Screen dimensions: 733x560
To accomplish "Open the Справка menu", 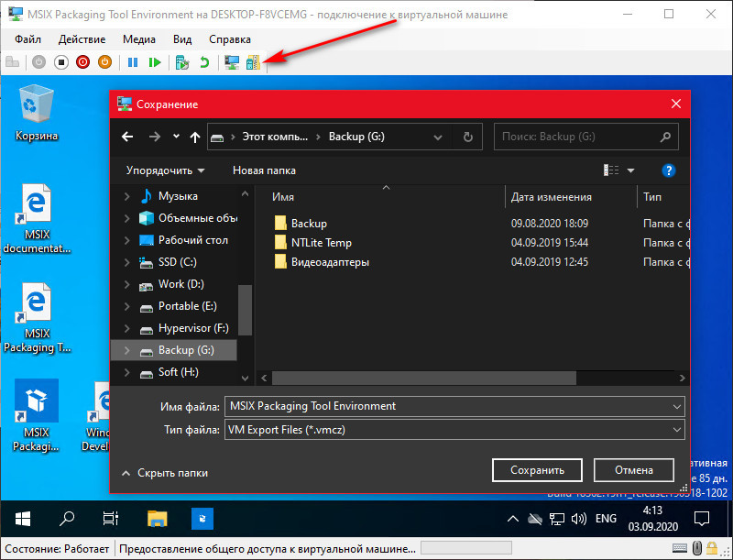I will 230,39.
